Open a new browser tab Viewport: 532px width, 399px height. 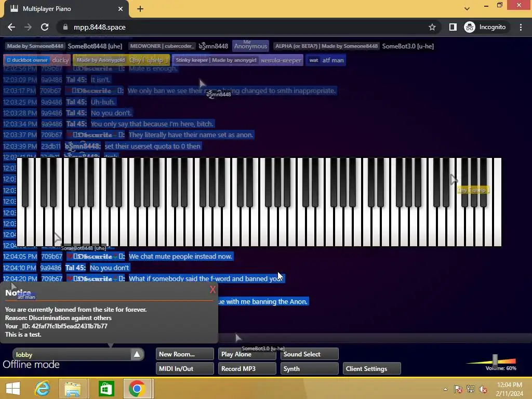coord(140,9)
